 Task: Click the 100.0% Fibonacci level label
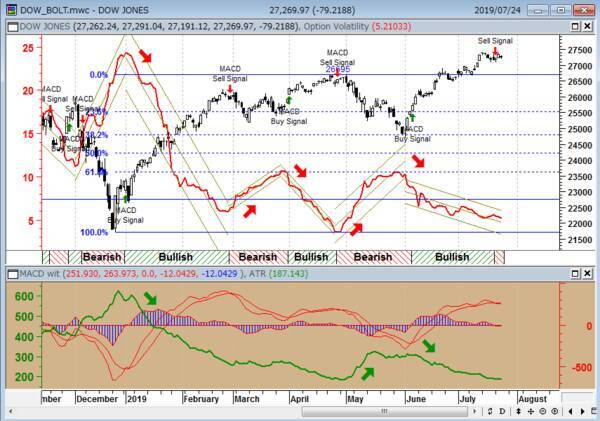[94, 232]
